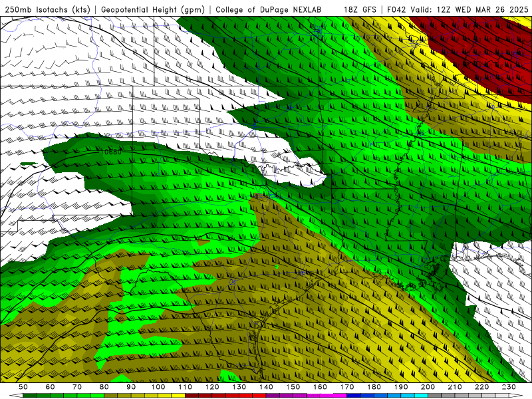This screenshot has width=532, height=399.
Task: Click the '120' color scale label
Action: pyautogui.click(x=212, y=387)
